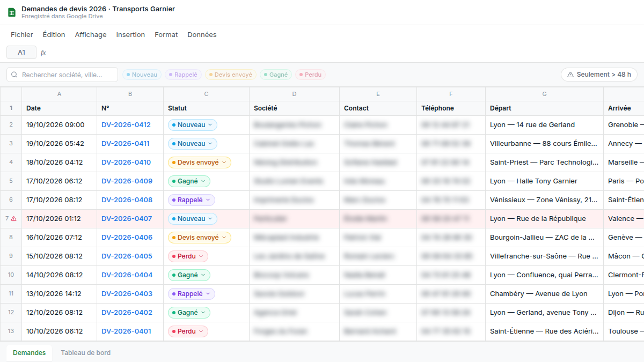Toggle the Gagné status filter chip
Image resolution: width=644 pixels, height=362 pixels.
point(276,75)
